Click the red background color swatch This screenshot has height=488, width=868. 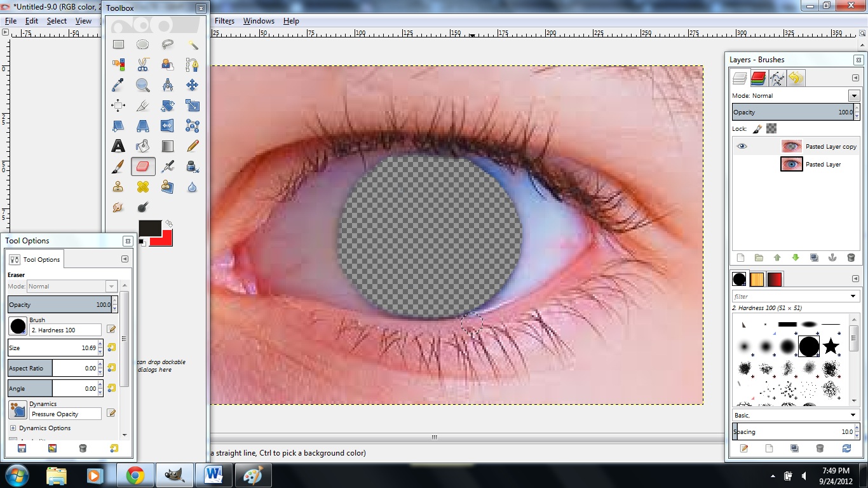pos(165,240)
